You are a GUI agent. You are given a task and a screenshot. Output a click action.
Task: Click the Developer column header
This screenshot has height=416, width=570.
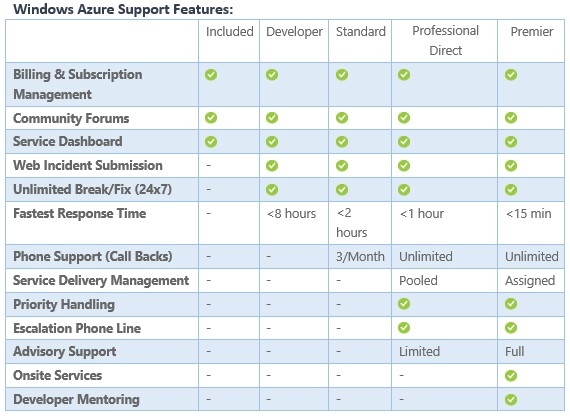[x=294, y=32]
